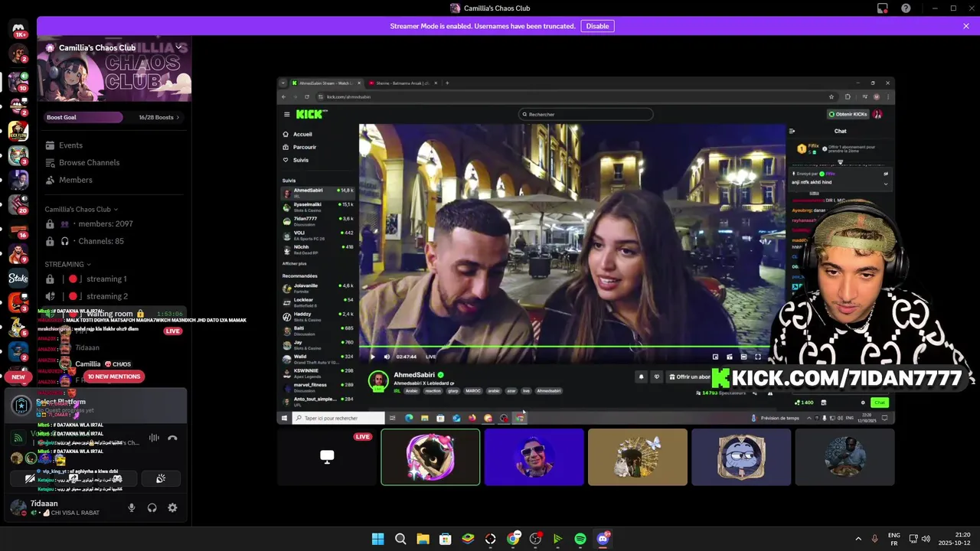Screen dimensions: 980x551
Task: Toggle screen share in voice controls
Action: pos(73,478)
